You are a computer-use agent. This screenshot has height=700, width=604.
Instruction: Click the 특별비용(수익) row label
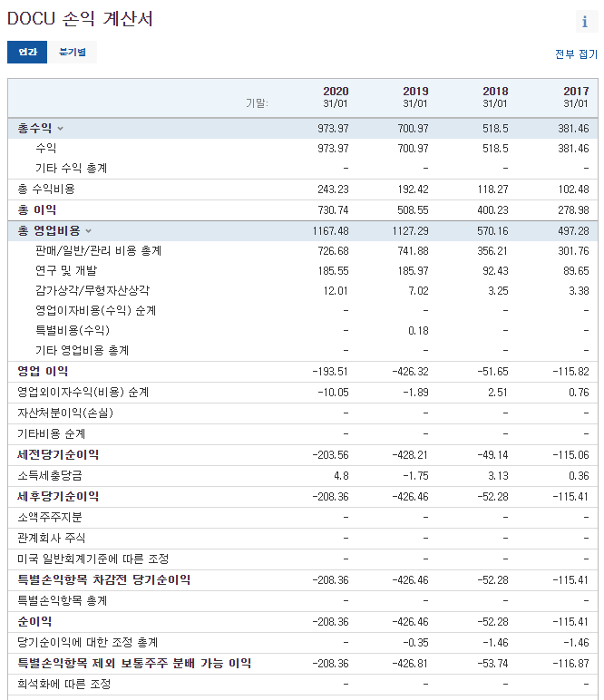(x=73, y=331)
